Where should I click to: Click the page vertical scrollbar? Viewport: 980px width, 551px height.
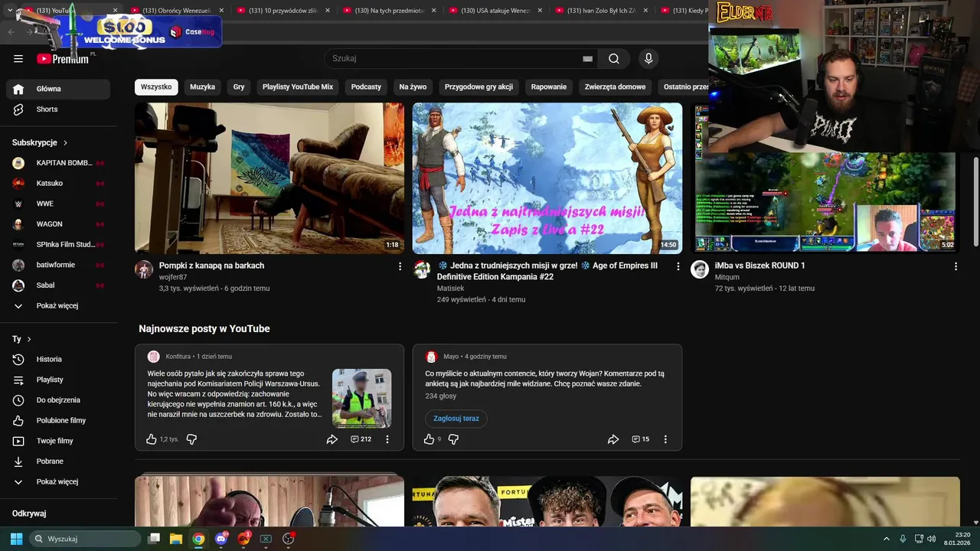point(975,202)
